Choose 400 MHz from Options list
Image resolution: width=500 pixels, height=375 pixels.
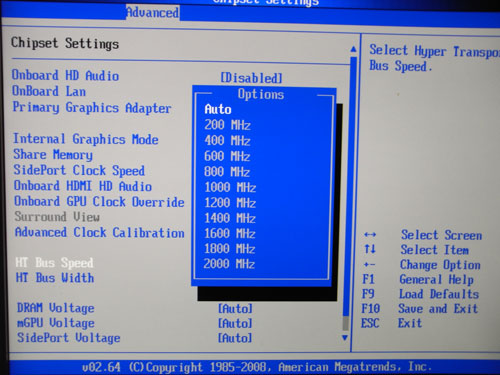(x=227, y=141)
